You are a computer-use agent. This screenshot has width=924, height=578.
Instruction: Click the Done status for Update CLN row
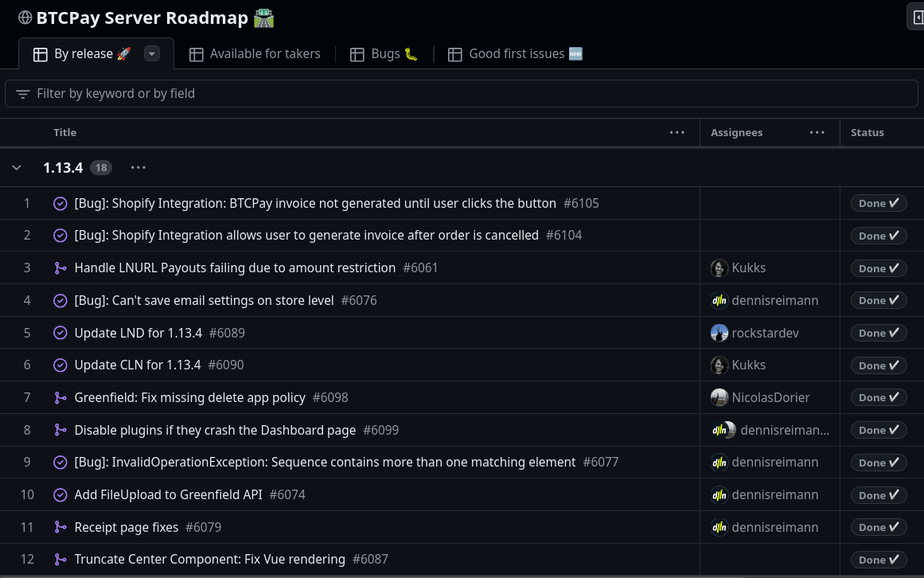(878, 365)
